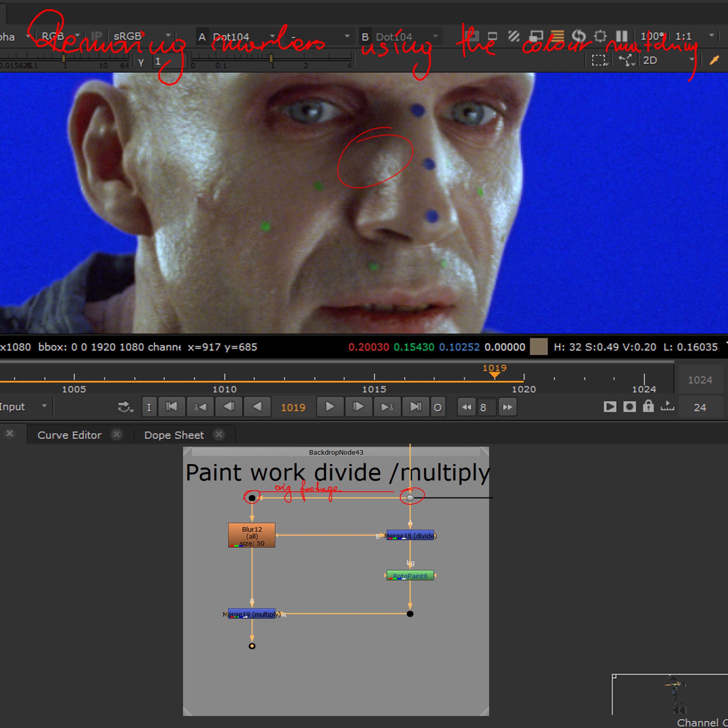Click the flipbook play icon
Viewport: 728px width, 728px height.
pyautogui.click(x=610, y=407)
